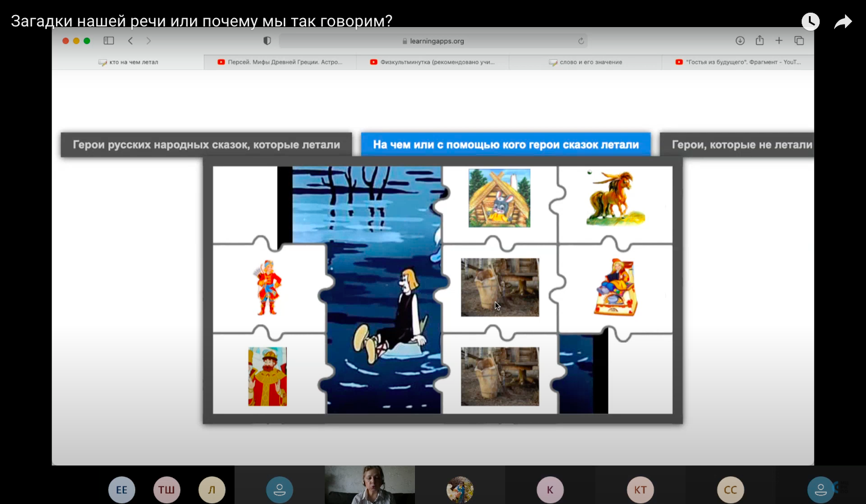Open the "Гостья из будущего" tab
The height and width of the screenshot is (504, 866).
[x=738, y=62]
